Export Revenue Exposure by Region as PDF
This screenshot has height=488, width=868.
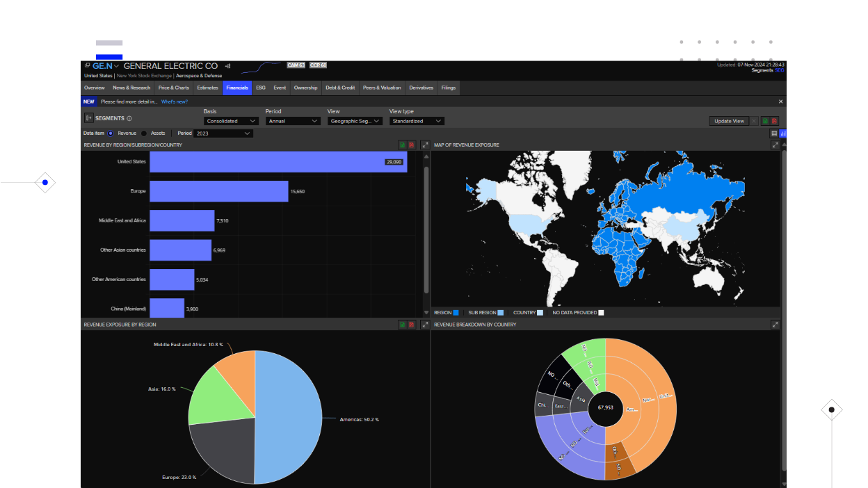coord(411,324)
